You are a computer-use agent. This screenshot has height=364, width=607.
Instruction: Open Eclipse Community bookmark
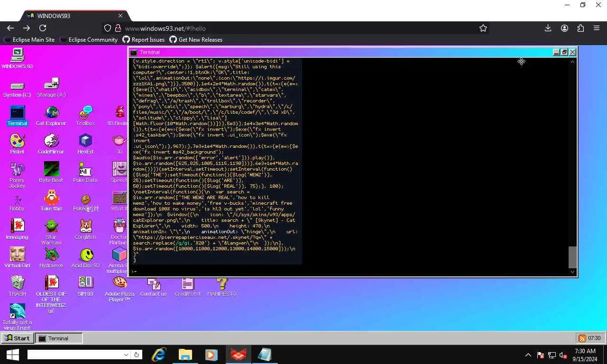[89, 40]
